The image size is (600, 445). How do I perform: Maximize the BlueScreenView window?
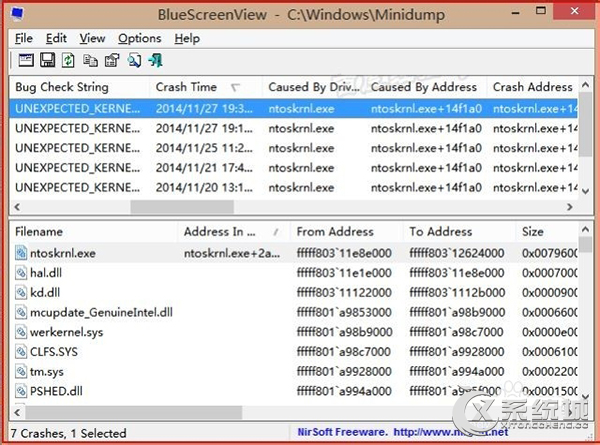coord(541,11)
